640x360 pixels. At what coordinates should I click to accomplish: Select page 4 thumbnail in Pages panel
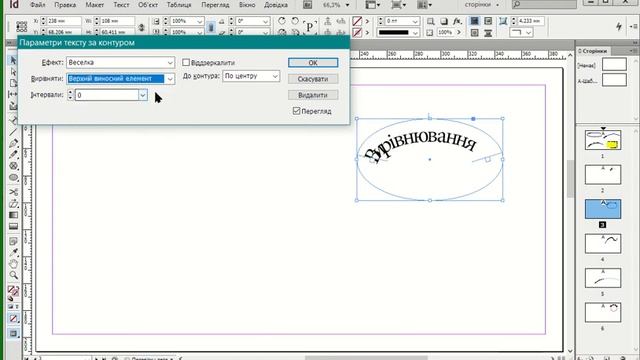click(x=602, y=244)
